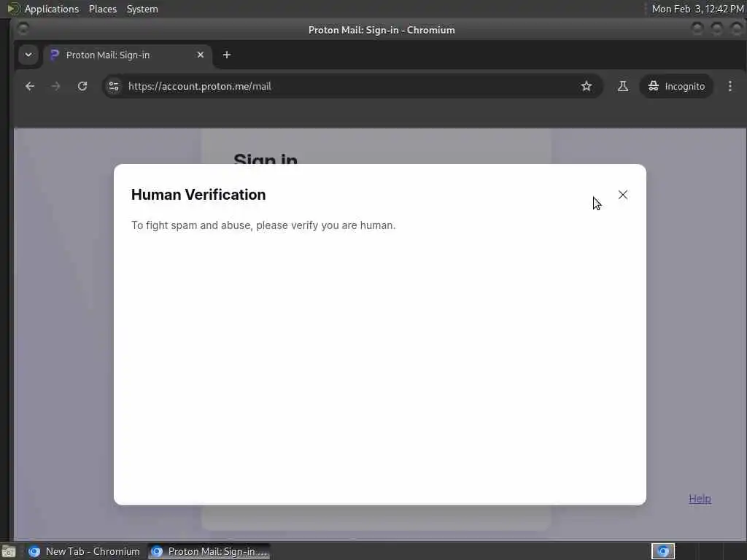Click the 'To fight spam and abuse' text
The width and height of the screenshot is (747, 560).
click(263, 225)
